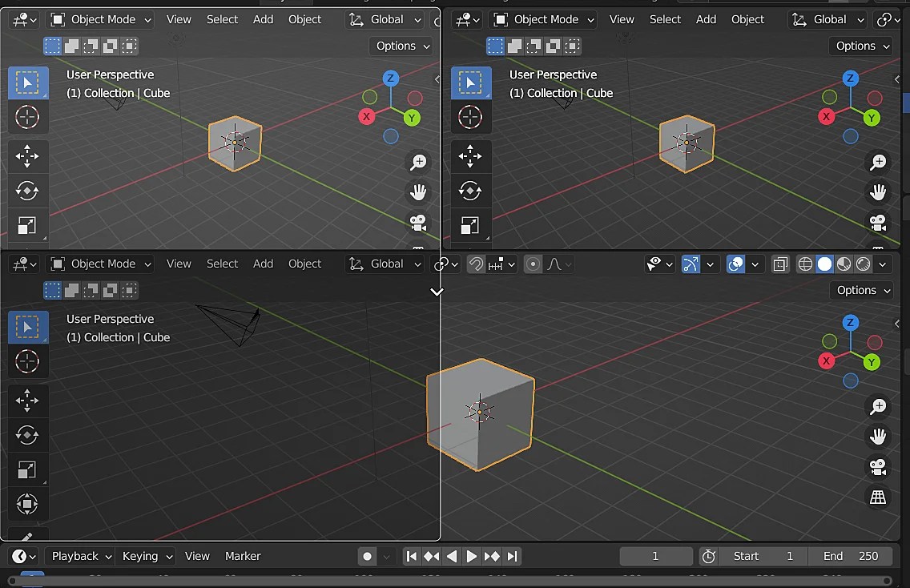
Task: Open the viewport shading dropdown arrow
Action: (x=882, y=264)
